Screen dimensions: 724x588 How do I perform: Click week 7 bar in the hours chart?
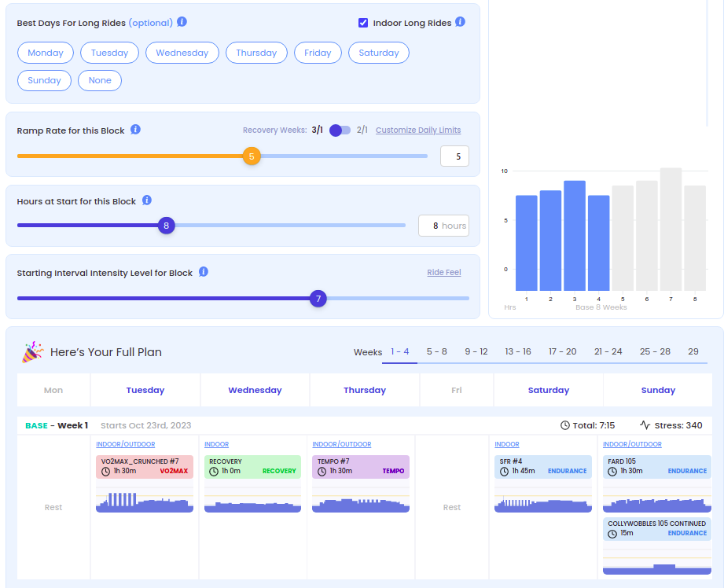(x=671, y=229)
